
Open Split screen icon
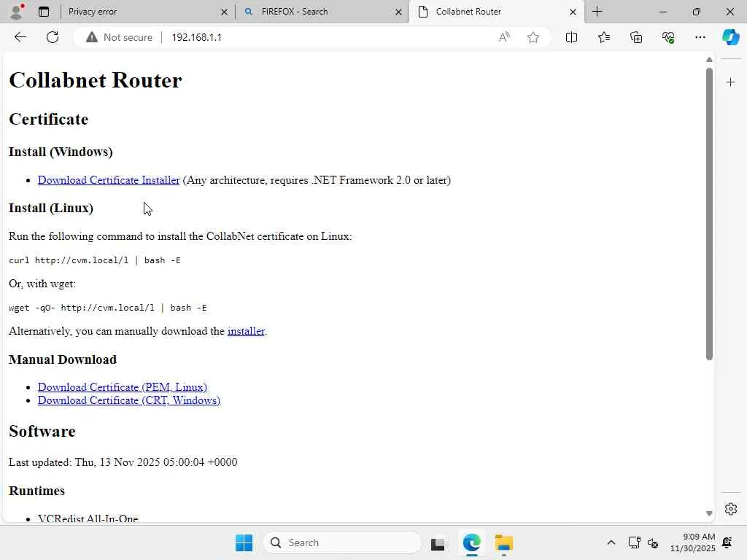(x=571, y=37)
